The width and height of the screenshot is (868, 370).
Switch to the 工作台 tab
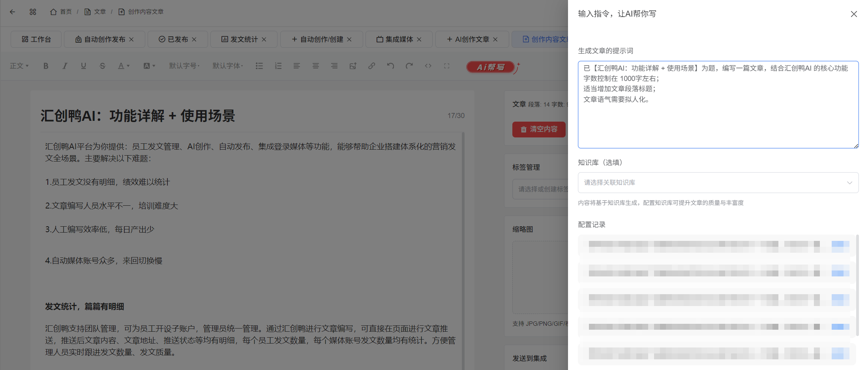tap(36, 39)
